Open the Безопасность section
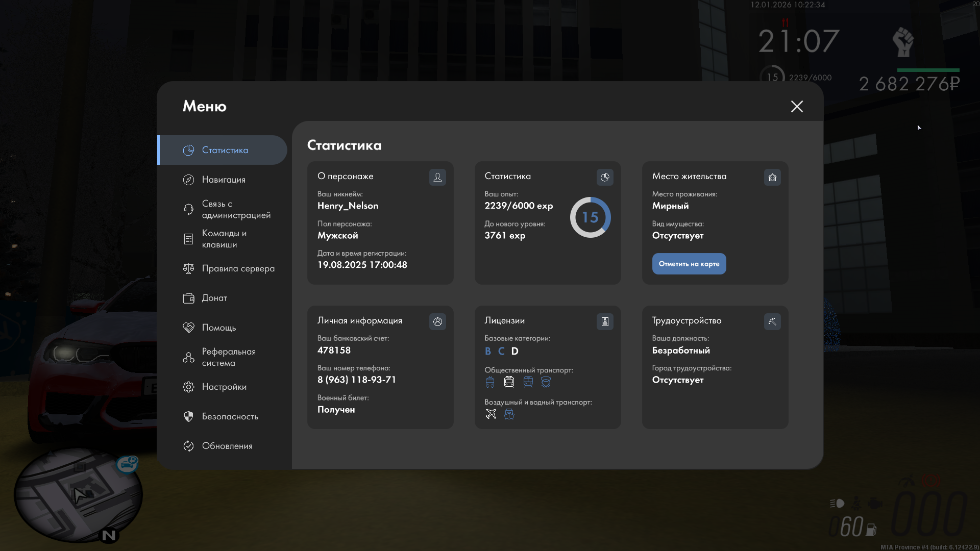The width and height of the screenshot is (980, 551). click(x=230, y=416)
